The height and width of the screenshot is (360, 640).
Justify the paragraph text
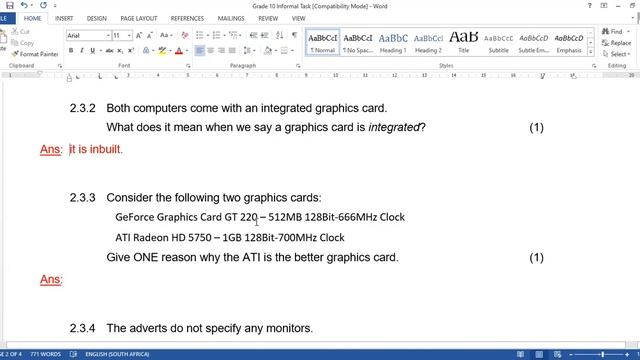[x=232, y=51]
